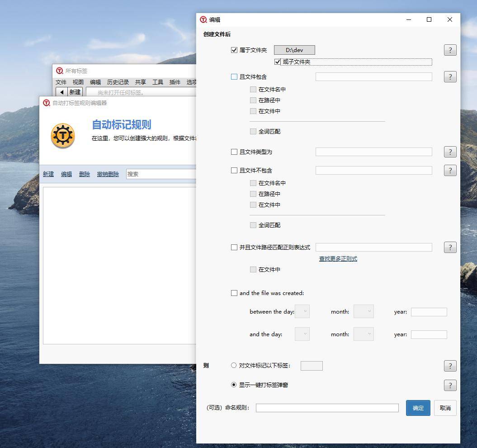477x448 pixels.
Task: Click help button beside 且文件包含 row
Action: [x=450, y=77]
